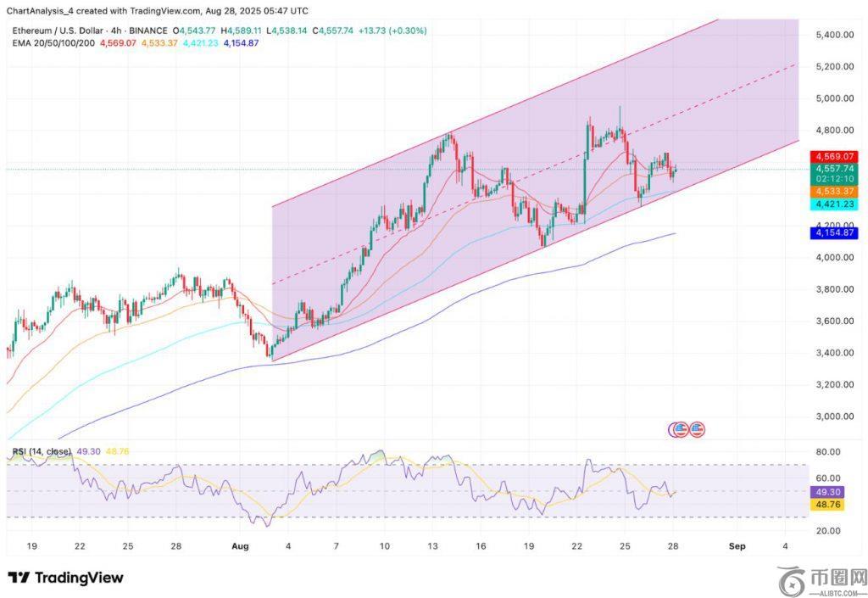Click the 5,400.00 mark on price scale
The height and width of the screenshot is (598, 868).
coord(833,35)
